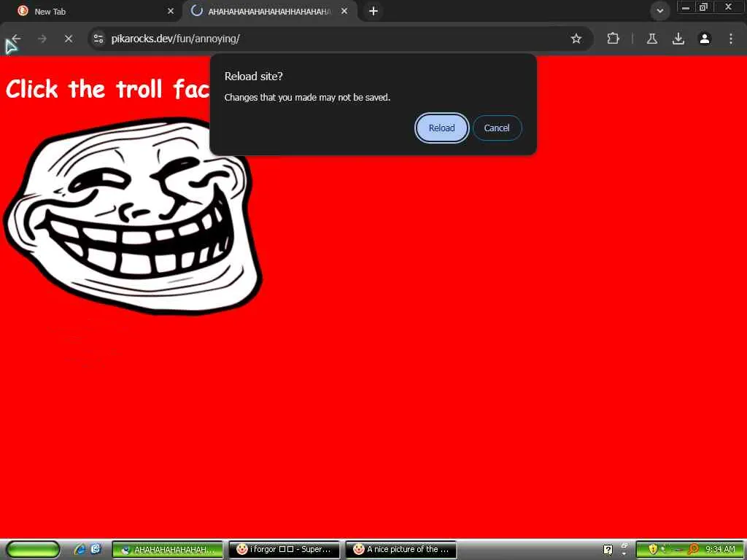
Task: Cancel the Reload site dialog
Action: click(x=497, y=128)
